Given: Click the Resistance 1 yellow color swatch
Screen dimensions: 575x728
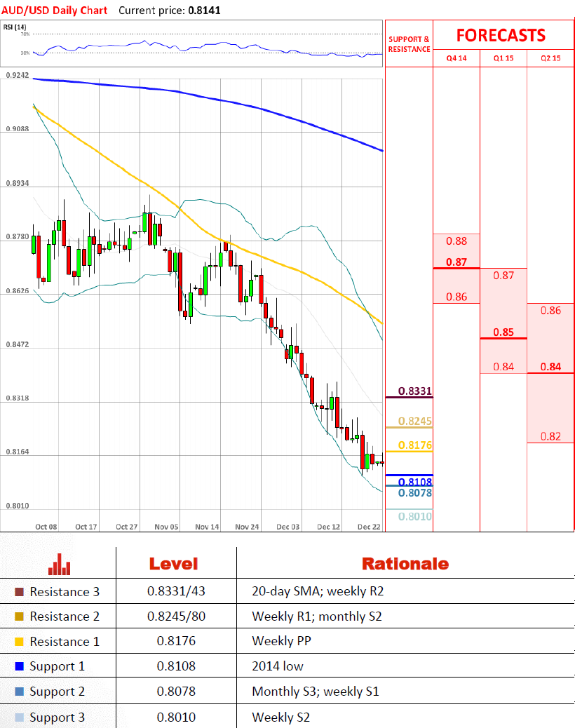Looking at the screenshot, I should [20, 642].
